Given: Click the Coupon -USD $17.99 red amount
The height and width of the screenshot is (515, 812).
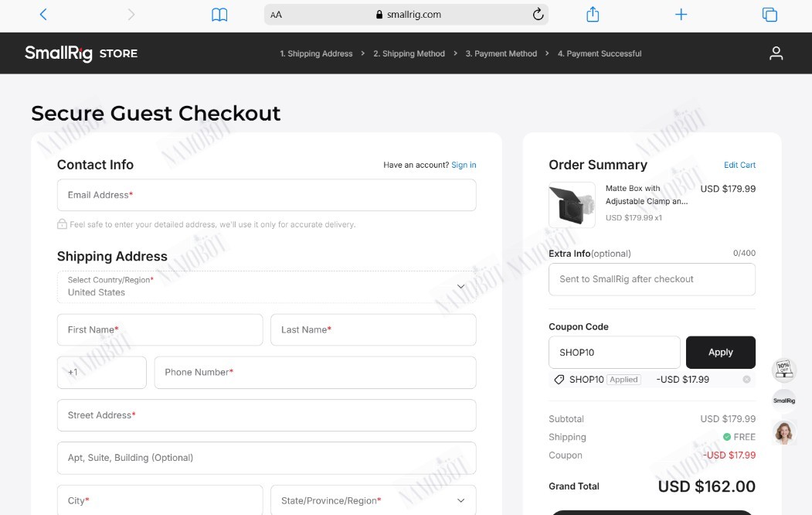Looking at the screenshot, I should pos(729,455).
